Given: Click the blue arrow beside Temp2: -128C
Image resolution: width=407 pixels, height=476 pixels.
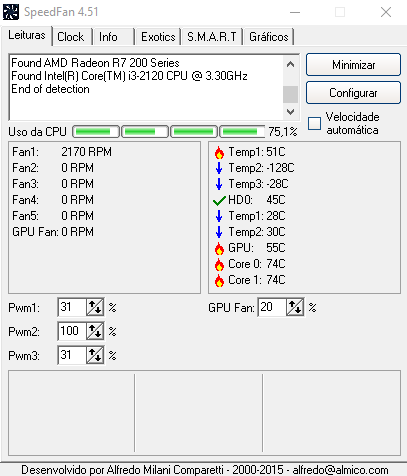Looking at the screenshot, I should (219, 168).
